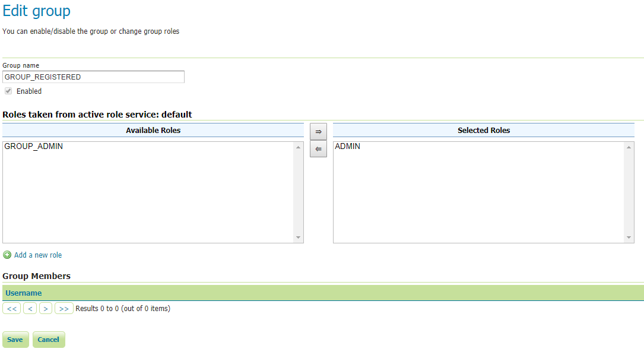Select GROUP_ADMIN in Available Roles list
Viewport: 644px width, 355px height.
click(34, 147)
